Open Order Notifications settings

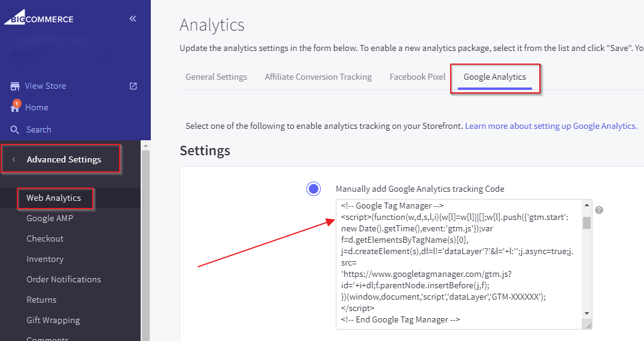63,279
